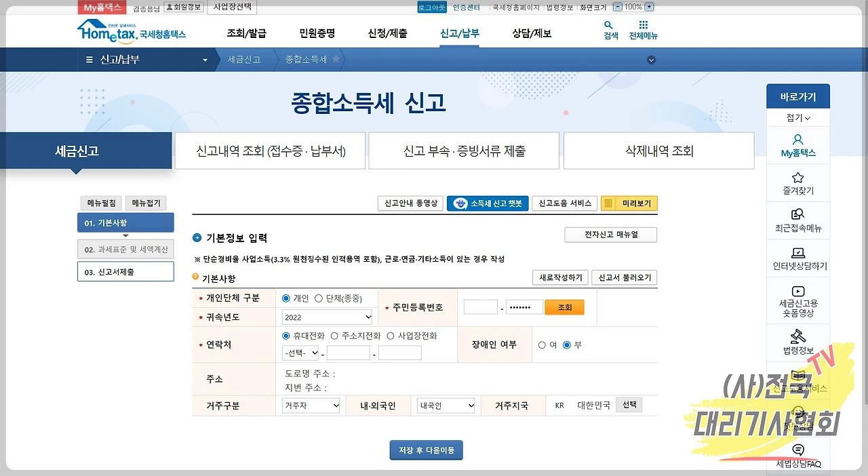The image size is (868, 476).
Task: Open the 검색 search icon
Action: (610, 31)
